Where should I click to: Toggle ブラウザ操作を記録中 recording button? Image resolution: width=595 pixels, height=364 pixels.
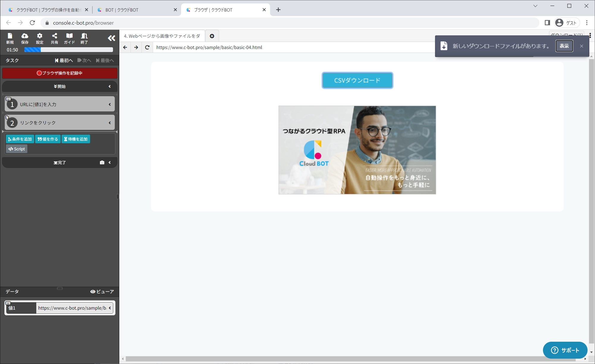60,73
